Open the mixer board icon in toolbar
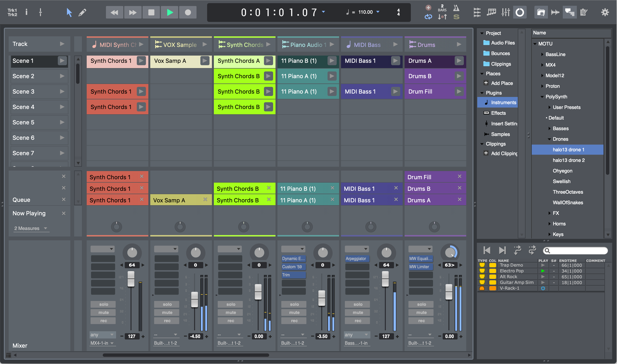 click(x=505, y=12)
